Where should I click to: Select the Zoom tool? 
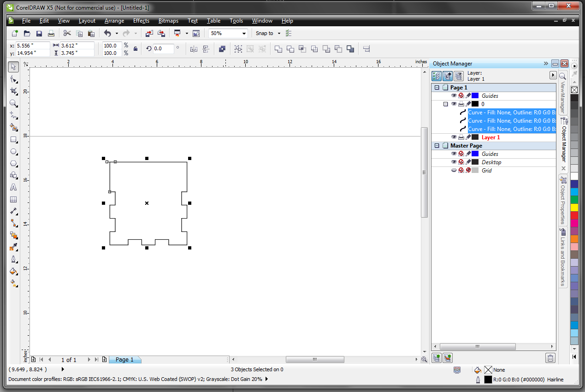(13, 103)
